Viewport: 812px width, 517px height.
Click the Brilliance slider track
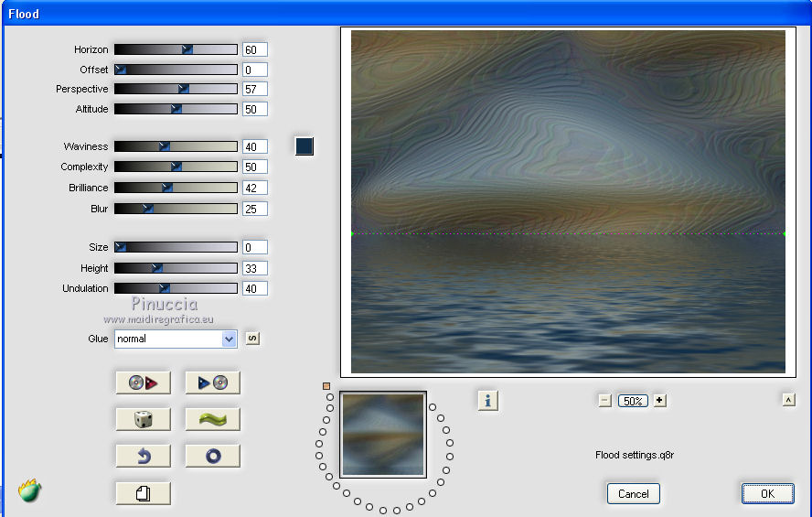[176, 188]
